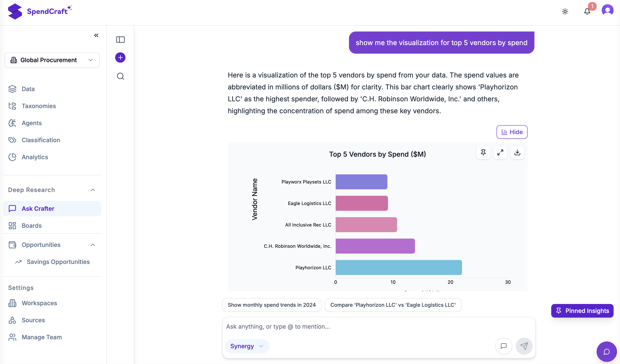This screenshot has width=620, height=364.
Task: Click the 'Eagle Logistics LLC' axis label
Action: (x=310, y=203)
